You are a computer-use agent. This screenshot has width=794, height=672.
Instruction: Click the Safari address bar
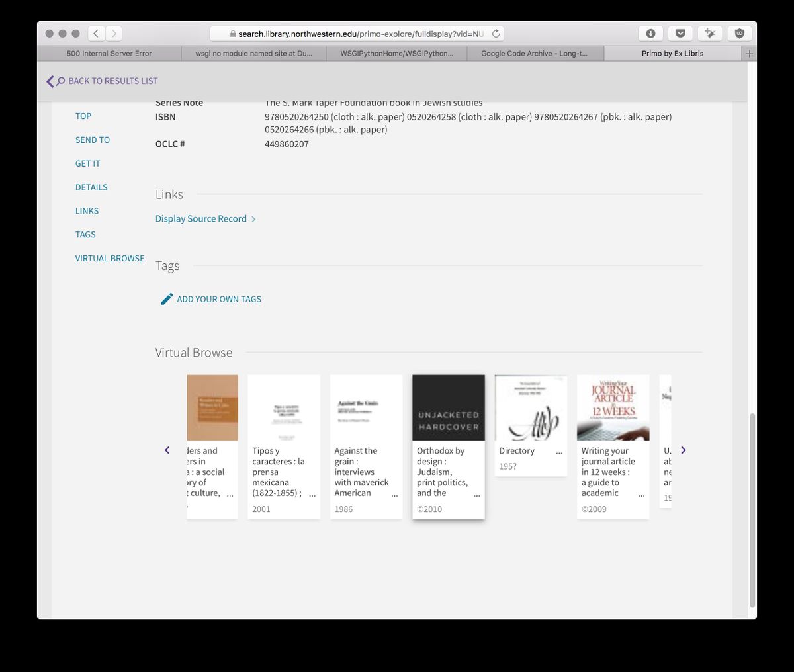(357, 34)
